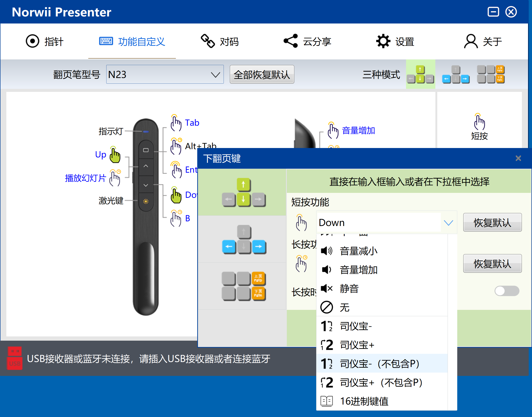Click the top square button on presenter image
Screen dimensions: 532x417
pos(146,150)
